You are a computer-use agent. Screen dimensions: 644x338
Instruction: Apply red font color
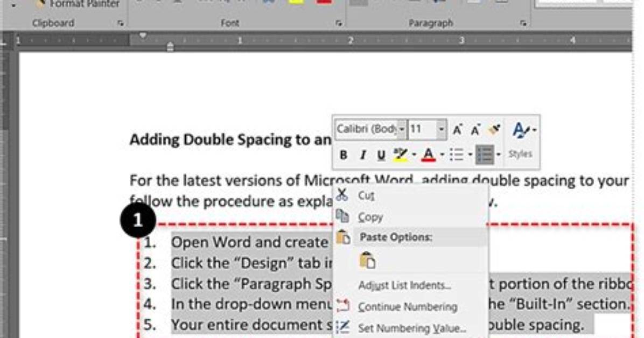[429, 155]
